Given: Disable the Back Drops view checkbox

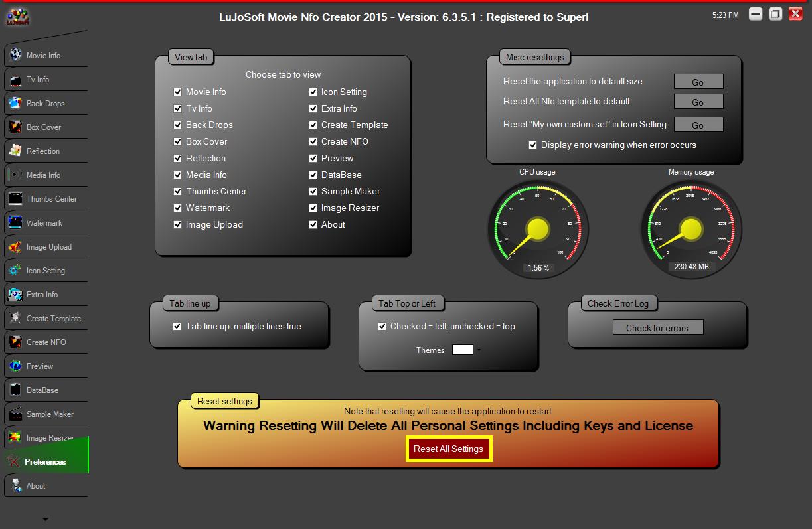Looking at the screenshot, I should tap(177, 125).
